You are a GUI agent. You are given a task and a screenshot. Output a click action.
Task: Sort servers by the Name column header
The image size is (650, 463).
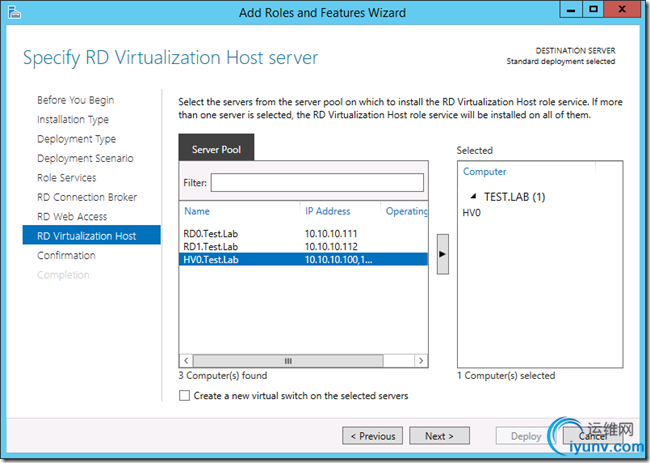[x=240, y=211]
